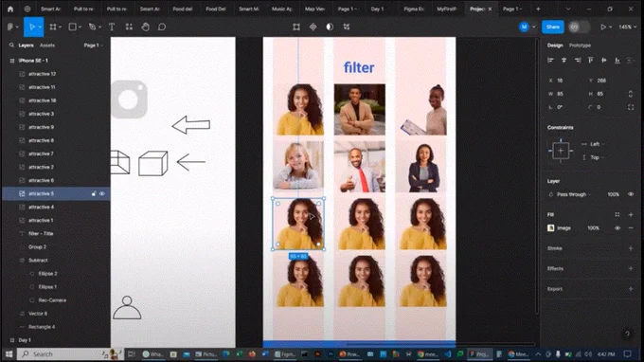Switch to the Prototype tab
Viewport: 644px width, 362px height.
[580, 45]
